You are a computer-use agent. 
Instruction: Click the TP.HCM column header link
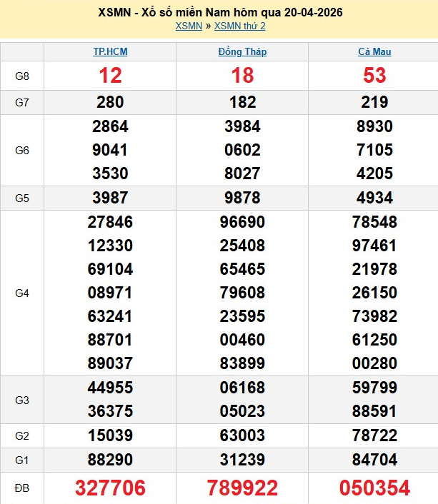click(x=110, y=52)
